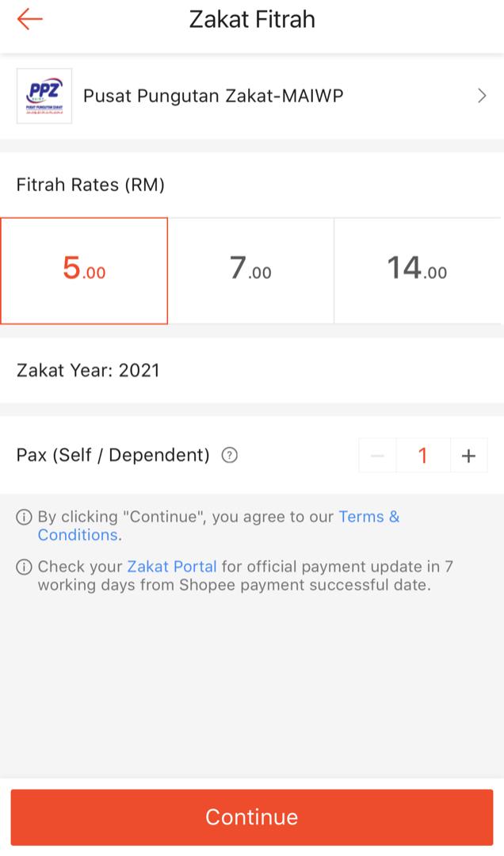The image size is (504, 856).
Task: Select the RM 7.00 fitrah rate
Action: pyautogui.click(x=252, y=270)
